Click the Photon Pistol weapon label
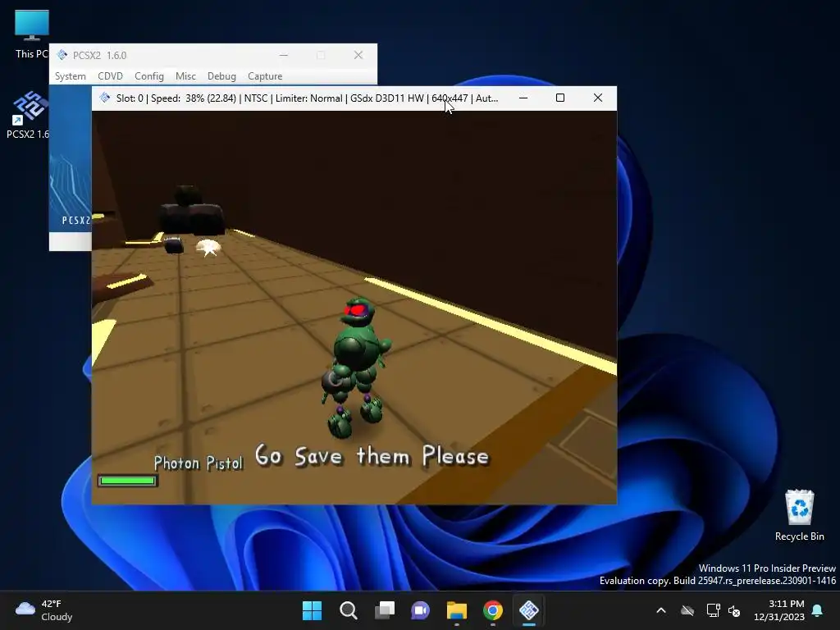The width and height of the screenshot is (840, 630). tap(199, 463)
